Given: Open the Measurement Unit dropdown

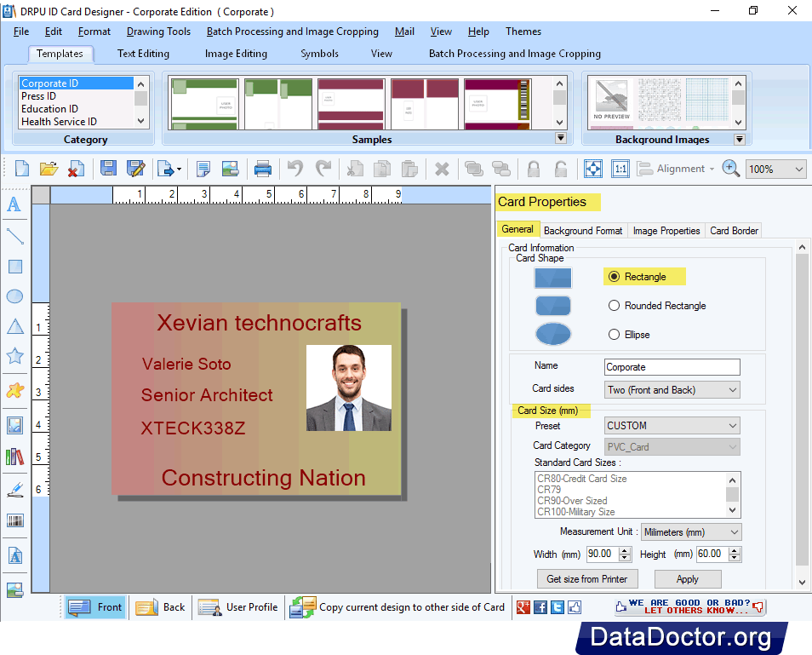Looking at the screenshot, I should [x=691, y=532].
